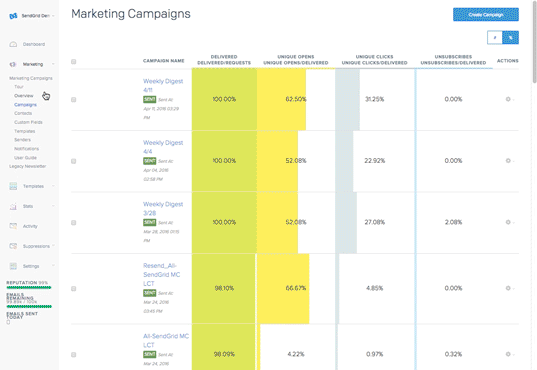Viewport: 537px width, 370px height.
Task: Click the Marketing megaphone icon
Action: (13, 64)
